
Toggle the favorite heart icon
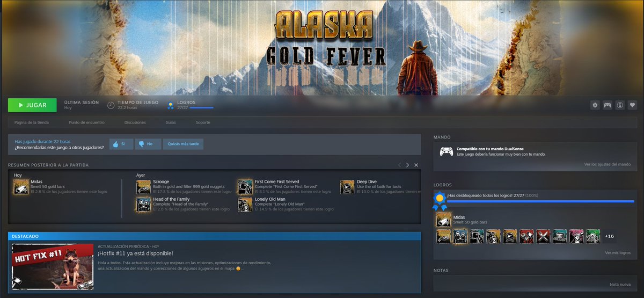click(633, 105)
